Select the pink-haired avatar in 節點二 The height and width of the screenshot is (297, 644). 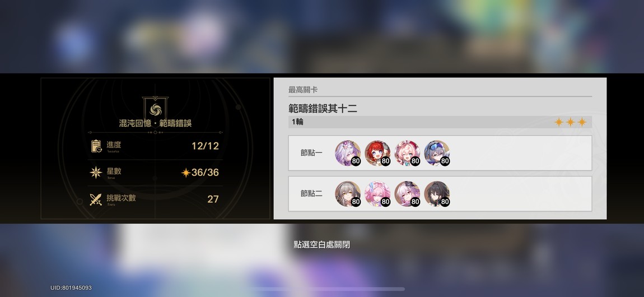[x=377, y=194]
